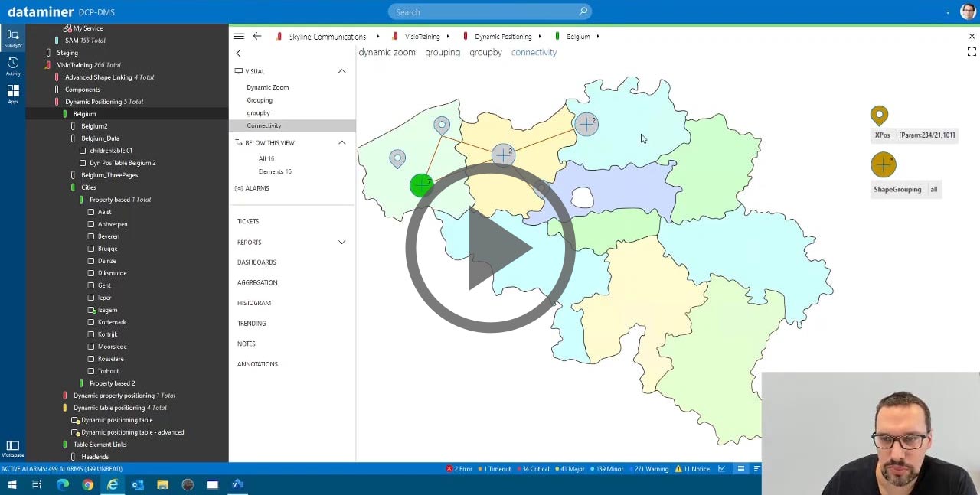
Task: Click the Alarms icon in side panel
Action: tap(239, 188)
